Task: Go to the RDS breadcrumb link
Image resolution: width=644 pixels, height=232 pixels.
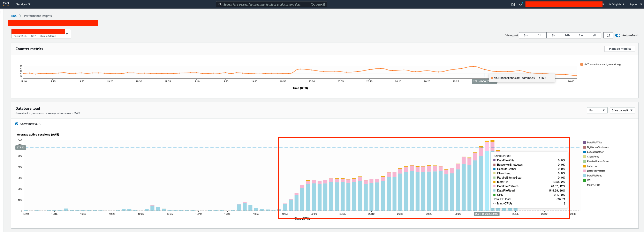Action: (14, 16)
